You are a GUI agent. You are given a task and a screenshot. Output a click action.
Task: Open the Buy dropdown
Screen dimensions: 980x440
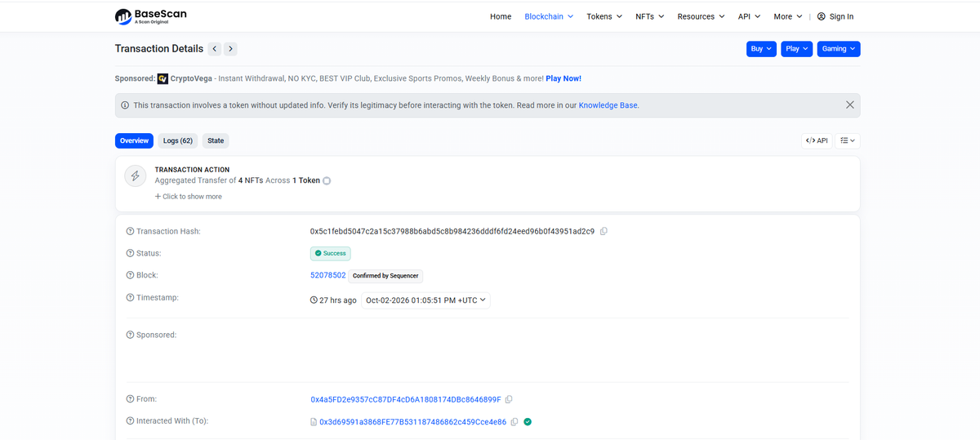click(x=761, y=49)
